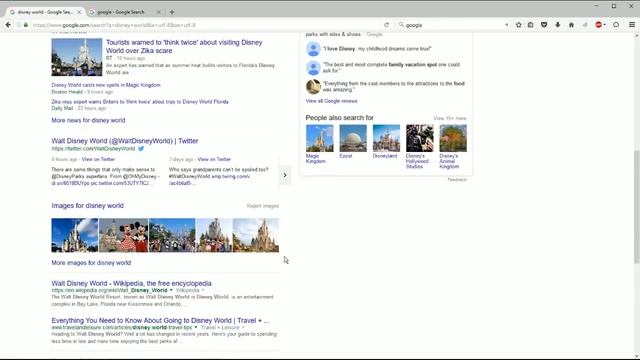Open a new tab with plus button

click(x=172, y=12)
